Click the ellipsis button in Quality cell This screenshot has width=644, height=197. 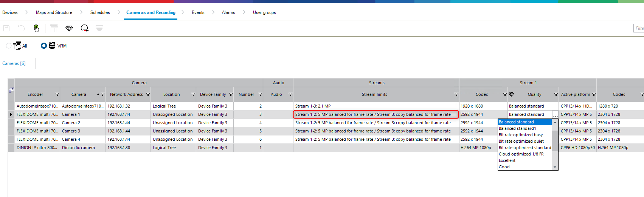[555, 115]
